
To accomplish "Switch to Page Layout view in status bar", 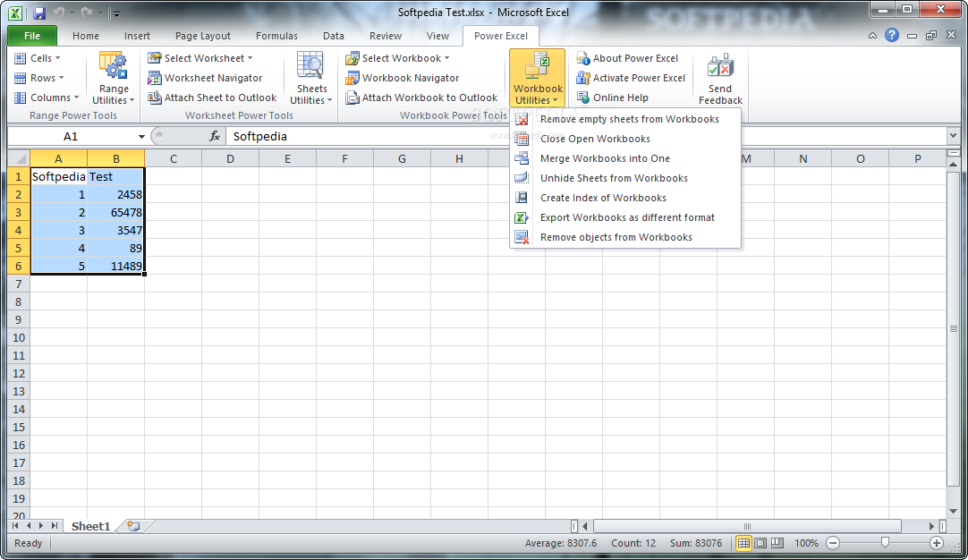I will [760, 543].
